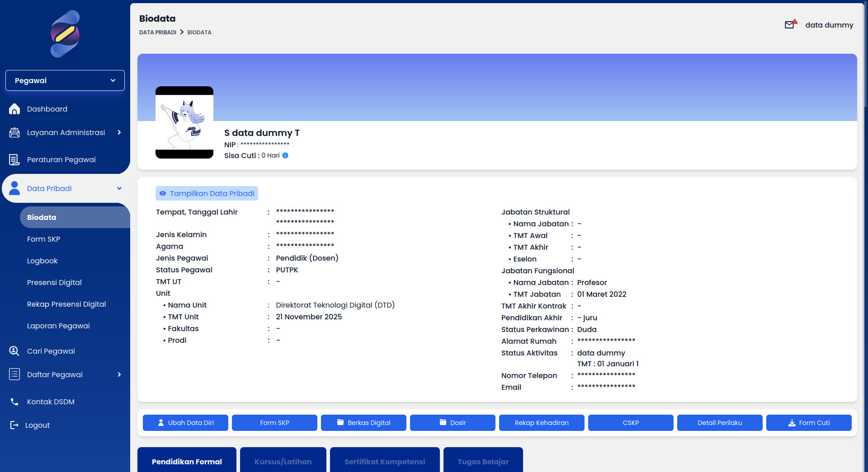868x472 pixels.
Task: Click the Data Pribadi person icon
Action: pos(14,188)
